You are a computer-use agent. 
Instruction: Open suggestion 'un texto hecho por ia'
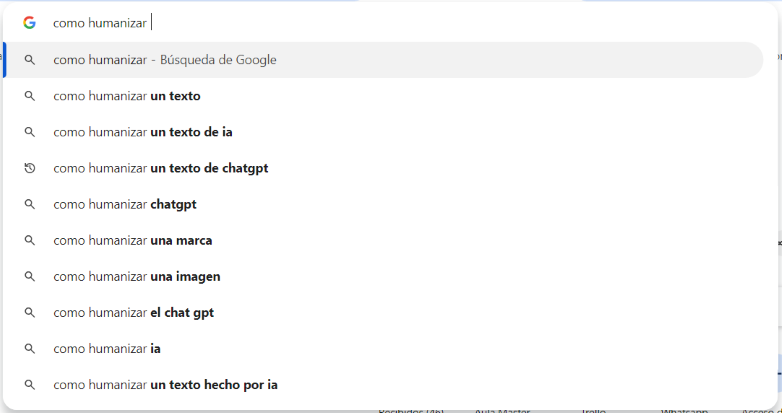pos(383,385)
